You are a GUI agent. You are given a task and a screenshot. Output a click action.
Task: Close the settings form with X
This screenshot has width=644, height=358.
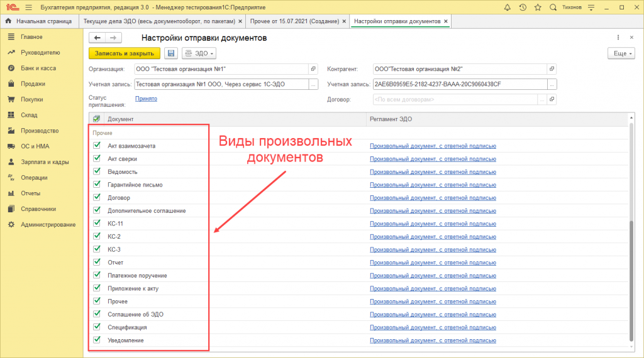pos(631,37)
